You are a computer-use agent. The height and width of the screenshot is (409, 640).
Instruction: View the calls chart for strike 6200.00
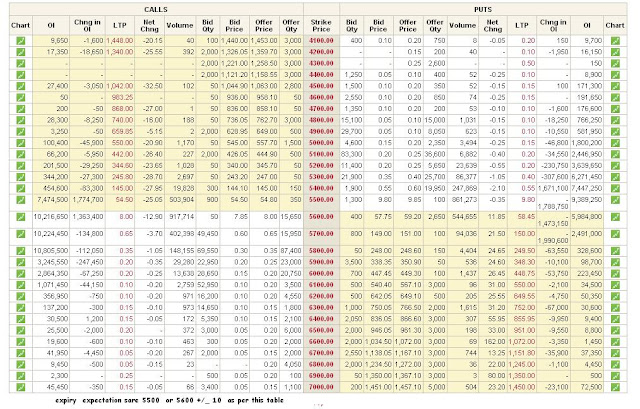tap(20, 296)
